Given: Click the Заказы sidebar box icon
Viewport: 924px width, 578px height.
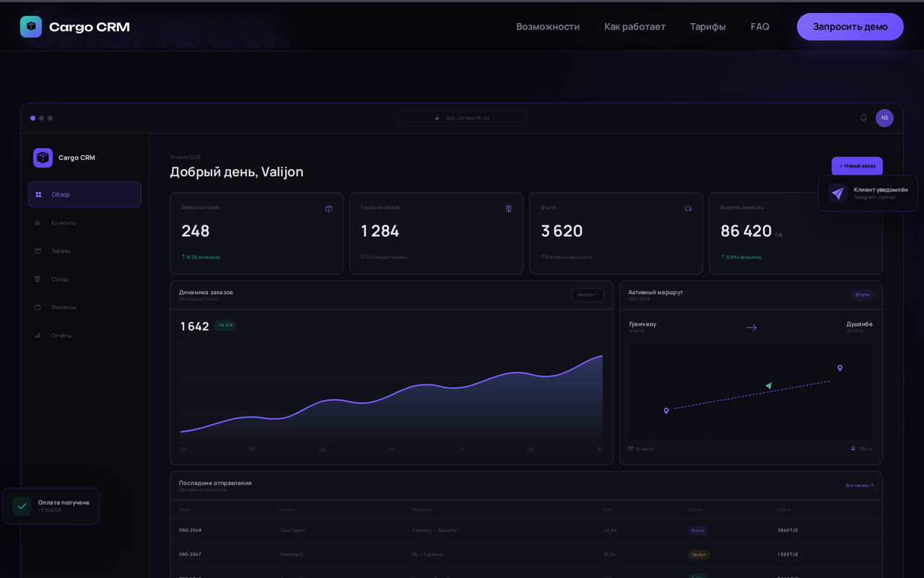Looking at the screenshot, I should click(x=38, y=251).
